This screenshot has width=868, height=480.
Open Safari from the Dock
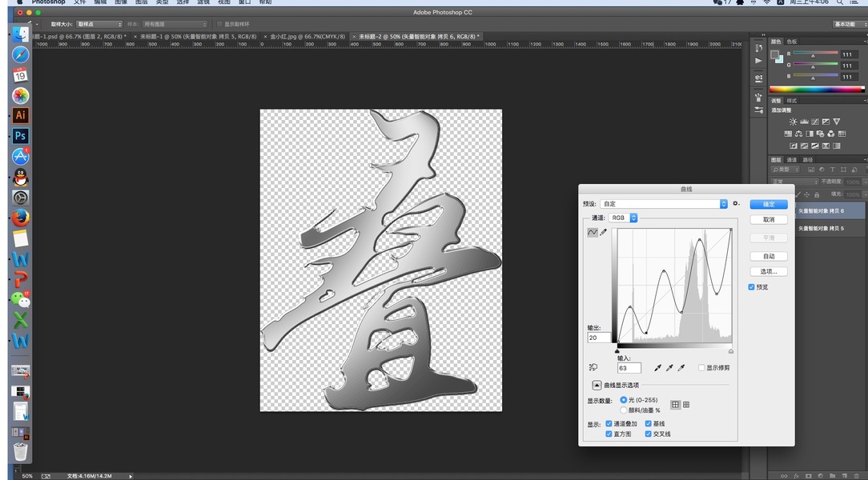pos(21,54)
